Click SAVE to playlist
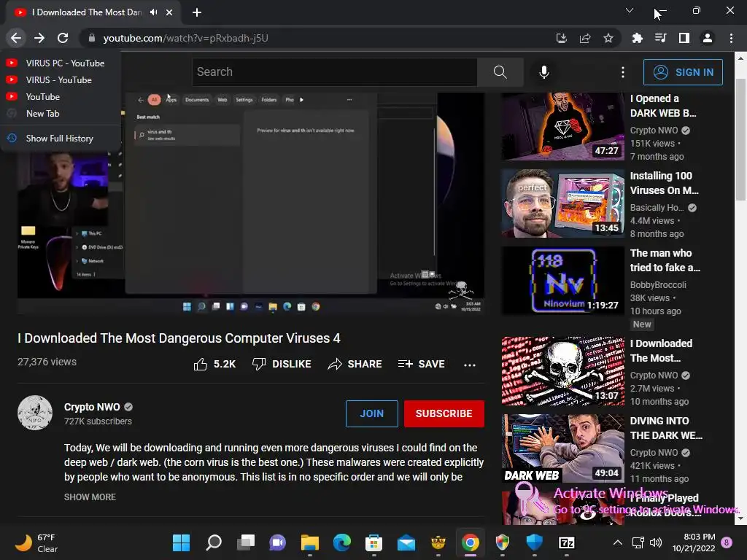747x560 pixels. click(421, 365)
